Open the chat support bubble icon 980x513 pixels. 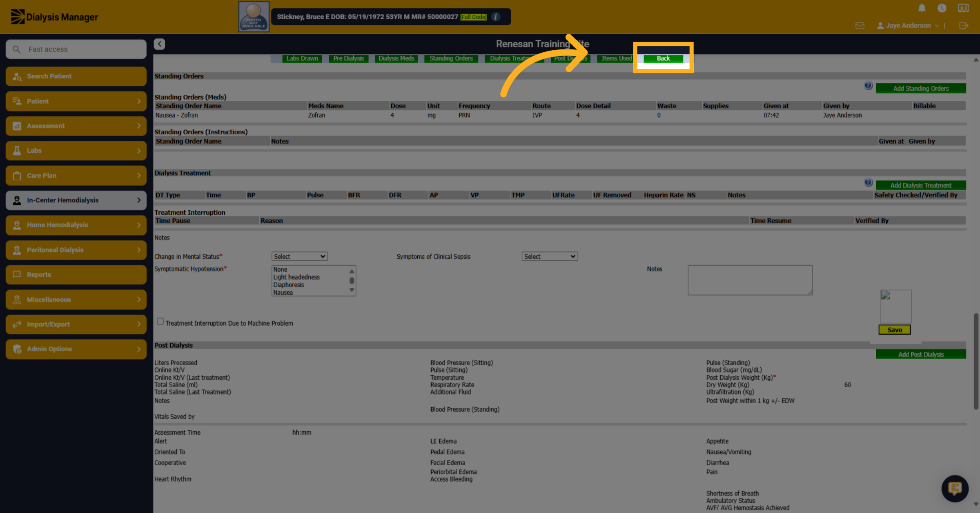click(955, 488)
